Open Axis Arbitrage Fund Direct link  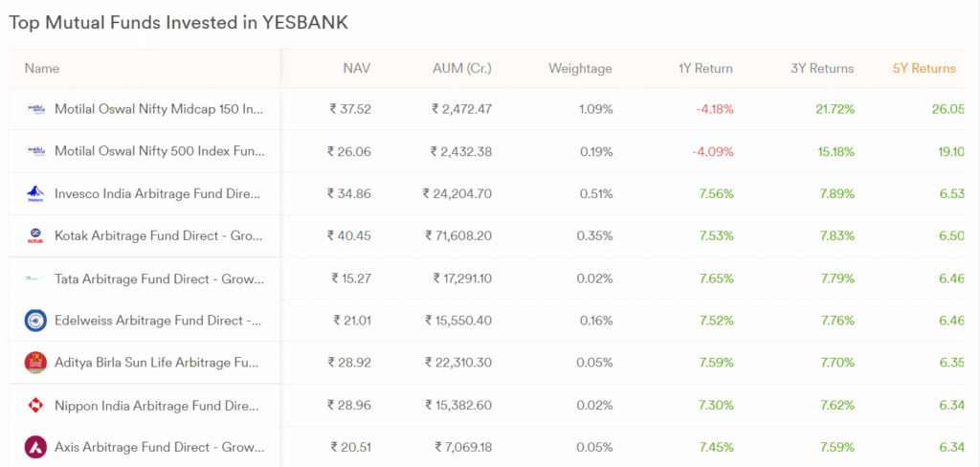(x=160, y=448)
